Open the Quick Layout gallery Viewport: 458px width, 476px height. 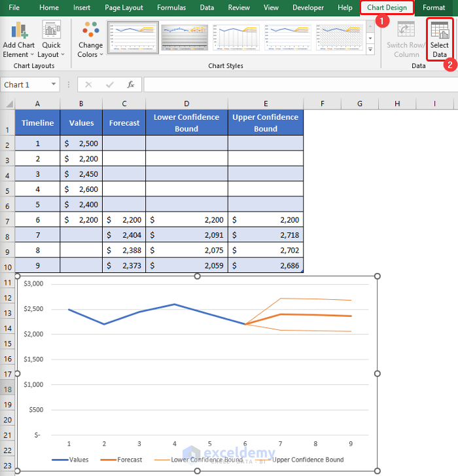[50, 39]
